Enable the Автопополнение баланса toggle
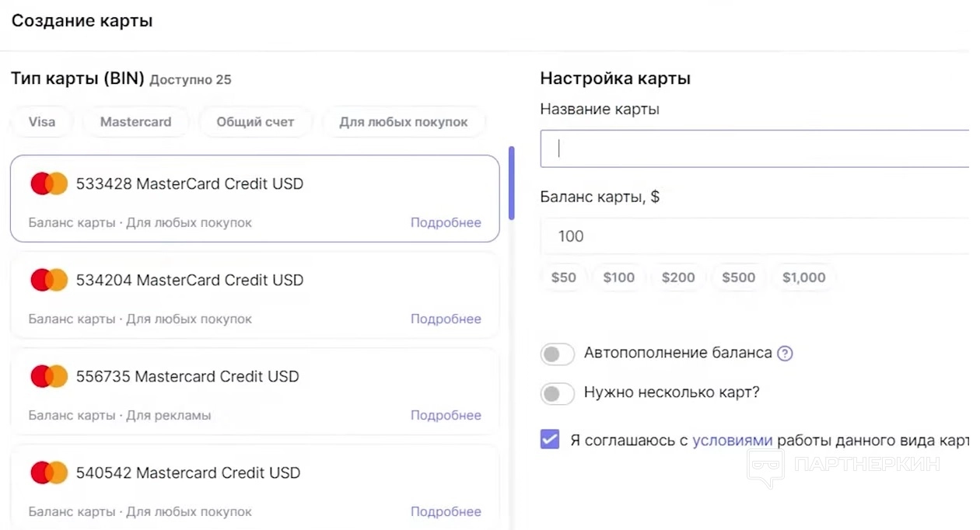 tap(557, 354)
